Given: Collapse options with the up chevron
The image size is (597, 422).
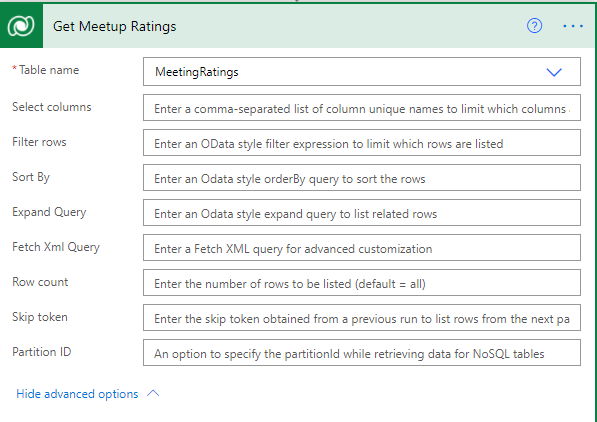Looking at the screenshot, I should [x=153, y=393].
